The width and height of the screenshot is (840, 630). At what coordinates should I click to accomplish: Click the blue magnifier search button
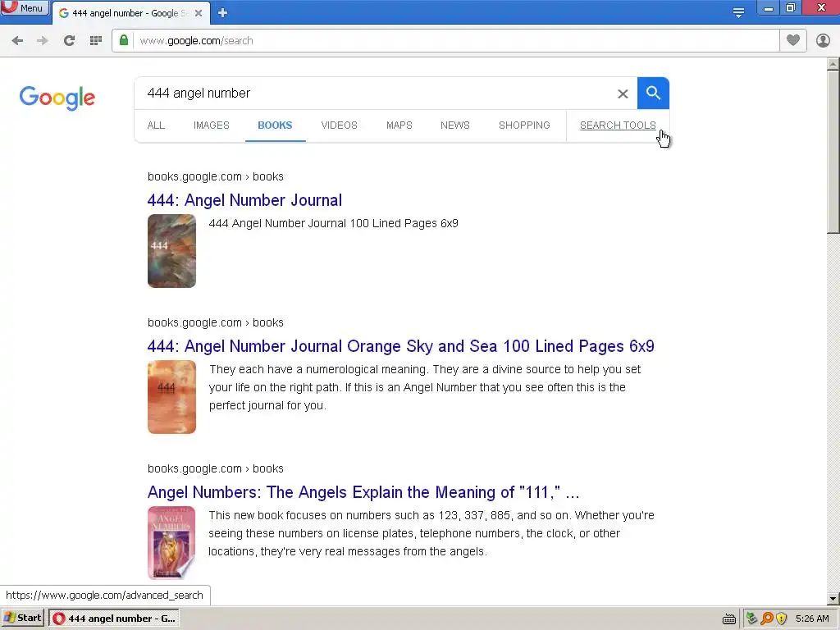[x=653, y=94]
